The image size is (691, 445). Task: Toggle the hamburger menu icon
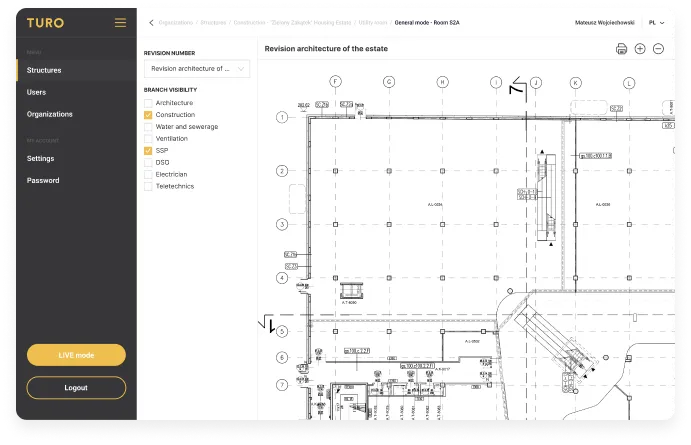click(x=120, y=23)
